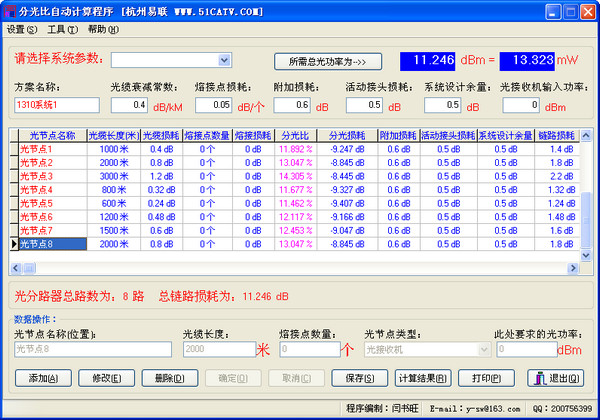Click the 保存(S) button
Viewport: 600px width, 420px height.
click(x=360, y=378)
